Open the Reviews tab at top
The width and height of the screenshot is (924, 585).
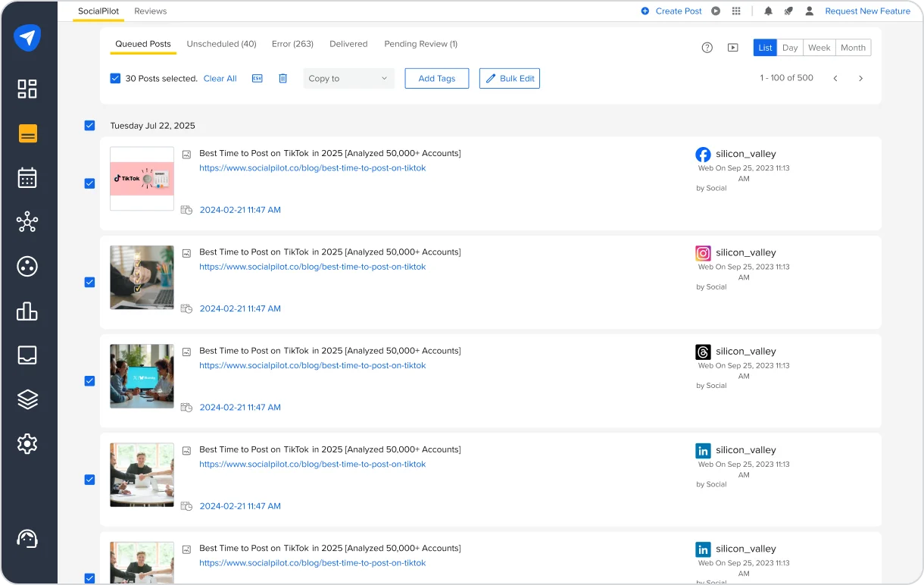(150, 11)
